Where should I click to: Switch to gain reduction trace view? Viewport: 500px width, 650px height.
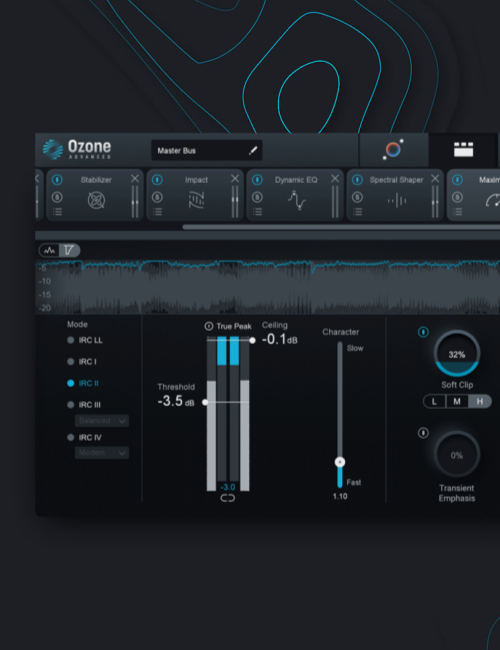click(69, 250)
